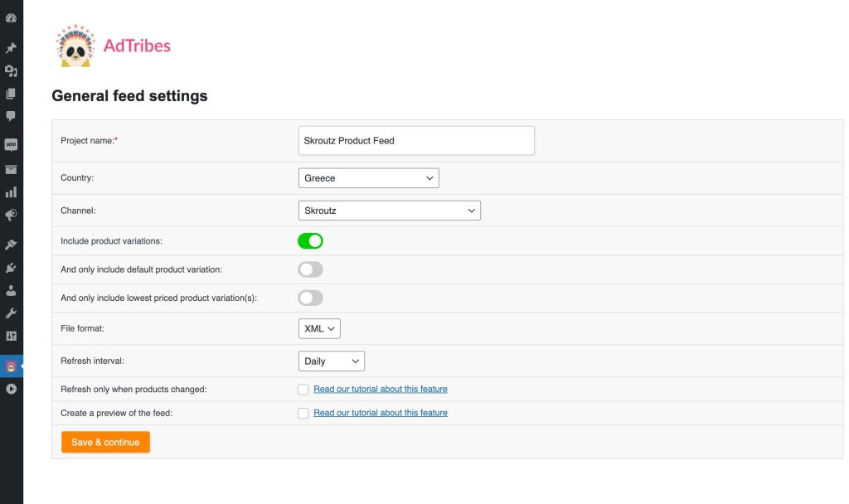Check the Refresh only when products changed box
This screenshot has width=849, height=504.
tap(303, 390)
